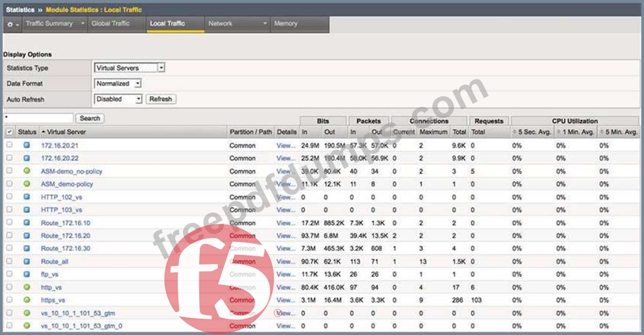Image resolution: width=644 pixels, height=335 pixels.
Task: Click the green status icon for ASM-demo_no-policy
Action: tap(27, 171)
